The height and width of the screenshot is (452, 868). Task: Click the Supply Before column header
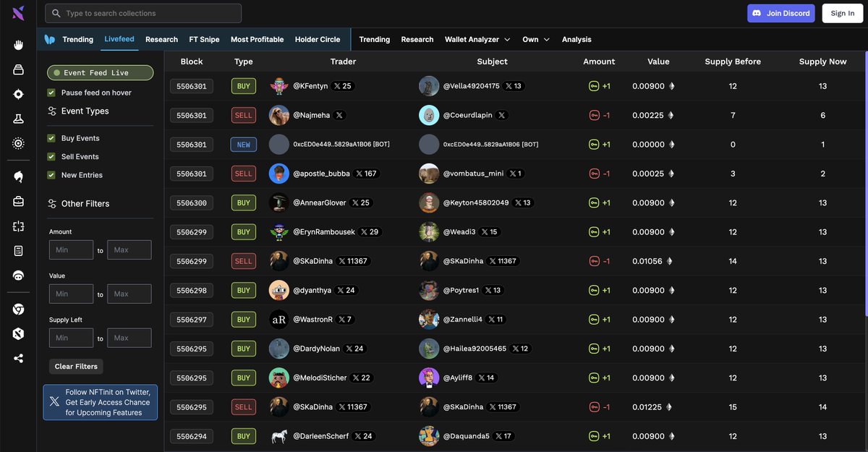coord(733,61)
